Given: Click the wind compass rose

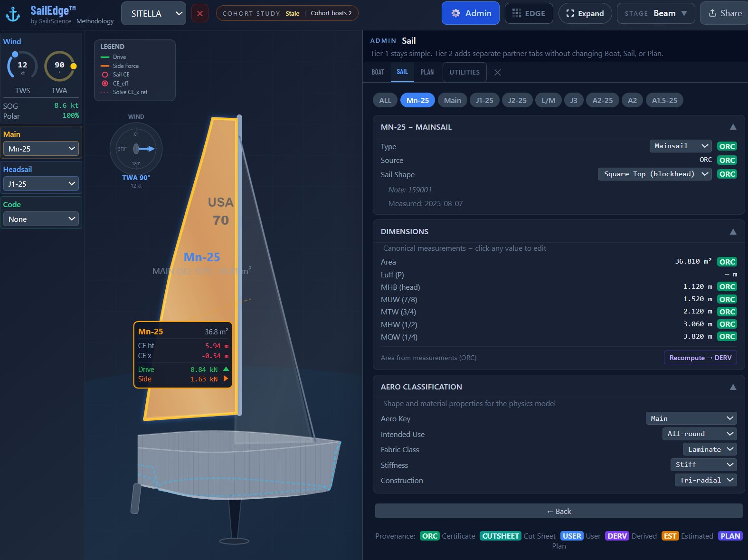Looking at the screenshot, I should tap(136, 149).
